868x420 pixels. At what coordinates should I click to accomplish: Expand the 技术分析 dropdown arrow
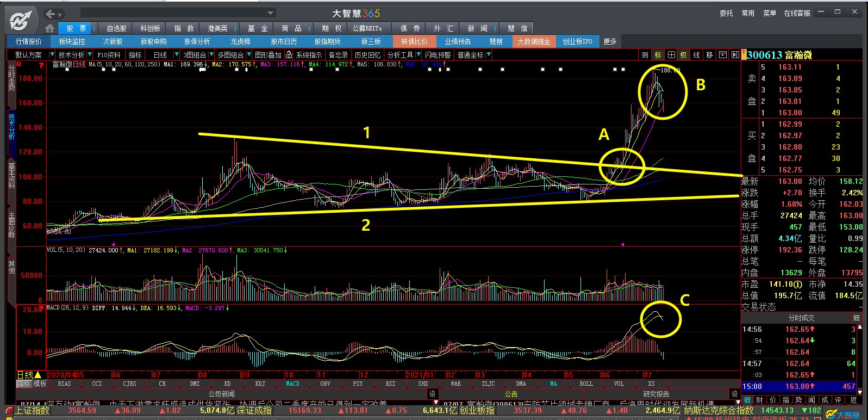click(x=89, y=55)
